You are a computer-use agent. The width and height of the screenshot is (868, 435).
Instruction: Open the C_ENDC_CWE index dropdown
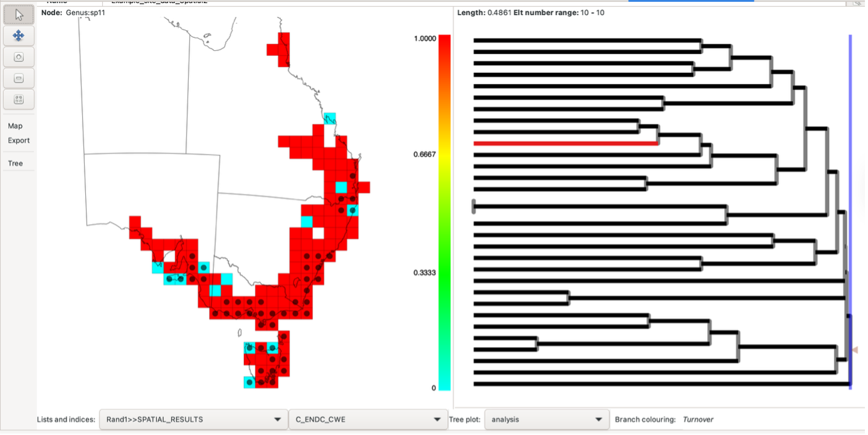(x=367, y=419)
